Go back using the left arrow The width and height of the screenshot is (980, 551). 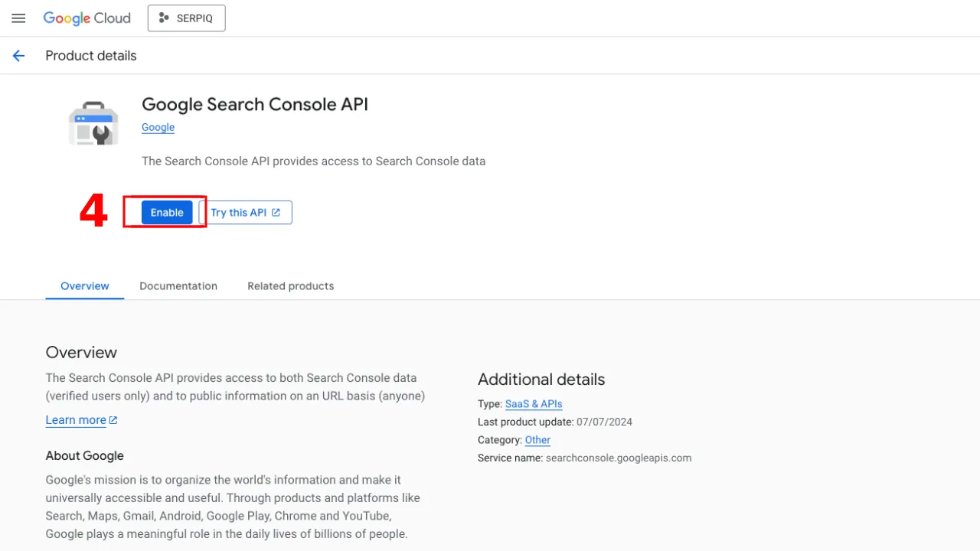(18, 56)
